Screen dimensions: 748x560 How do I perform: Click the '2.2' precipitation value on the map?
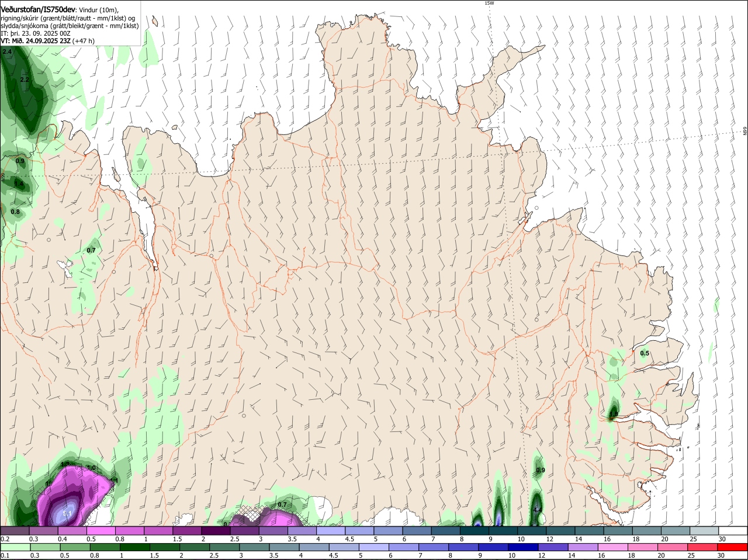coord(25,79)
